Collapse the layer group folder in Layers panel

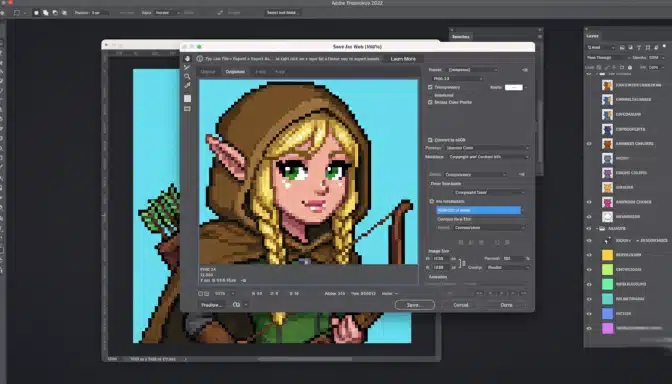[x=597, y=229]
